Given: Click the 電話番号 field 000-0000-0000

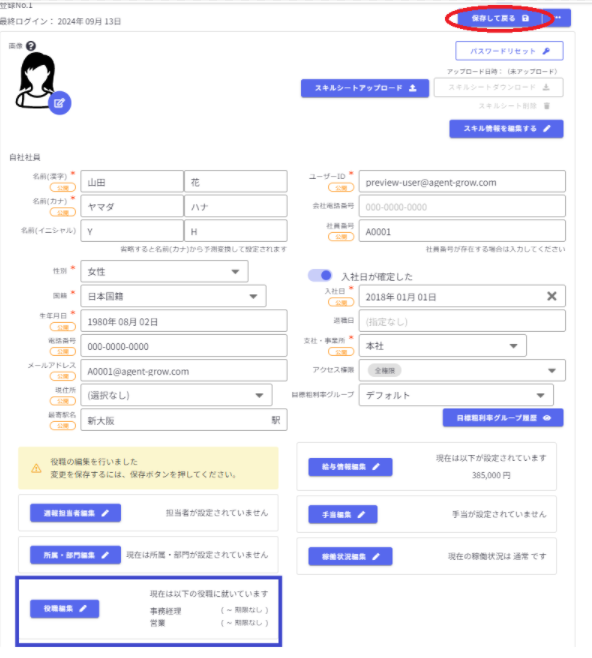Looking at the screenshot, I should (184, 346).
